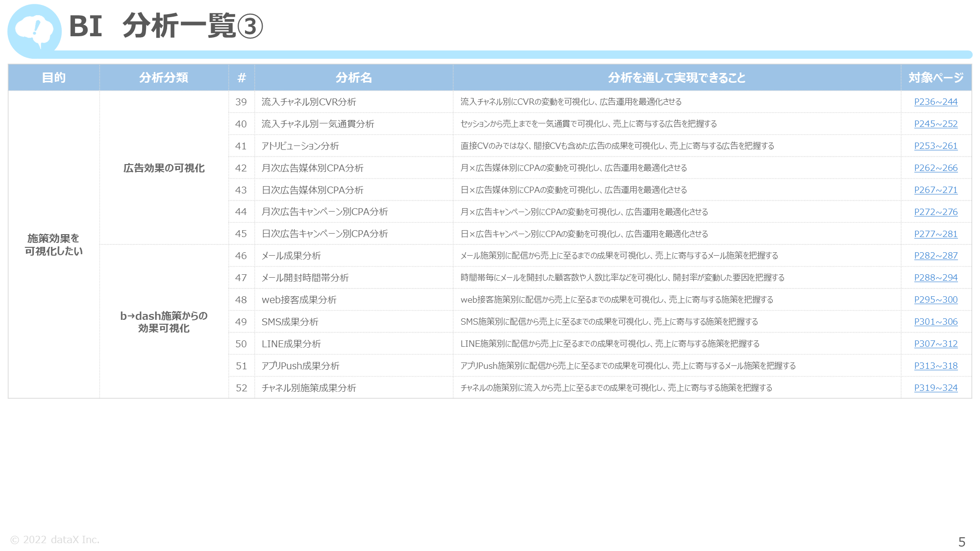Open page link P295~300
This screenshot has width=980, height=551.
pos(935,300)
